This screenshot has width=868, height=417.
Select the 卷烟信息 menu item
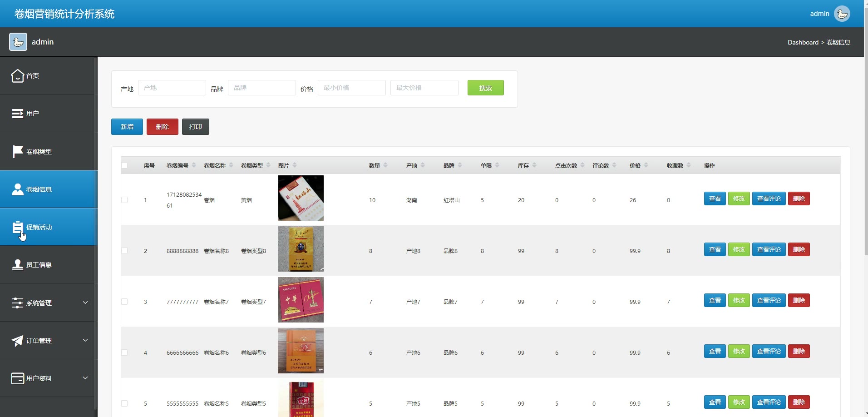49,189
